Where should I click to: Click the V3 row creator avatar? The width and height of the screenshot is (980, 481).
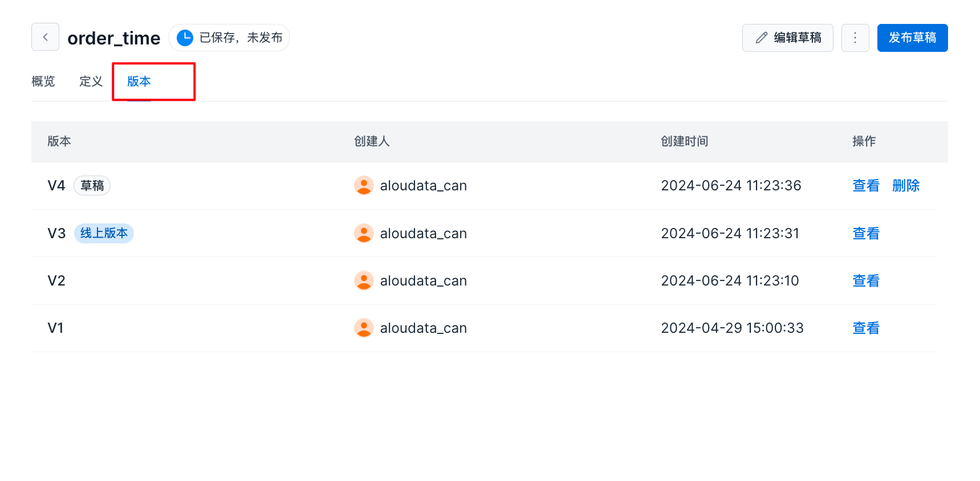click(364, 233)
